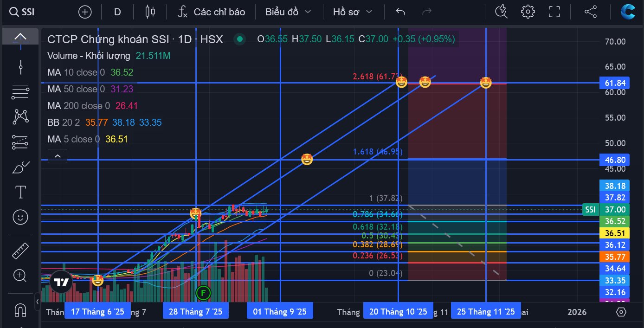Click the Volume - Khối lượng legend
The image size is (644, 328).
[89, 56]
